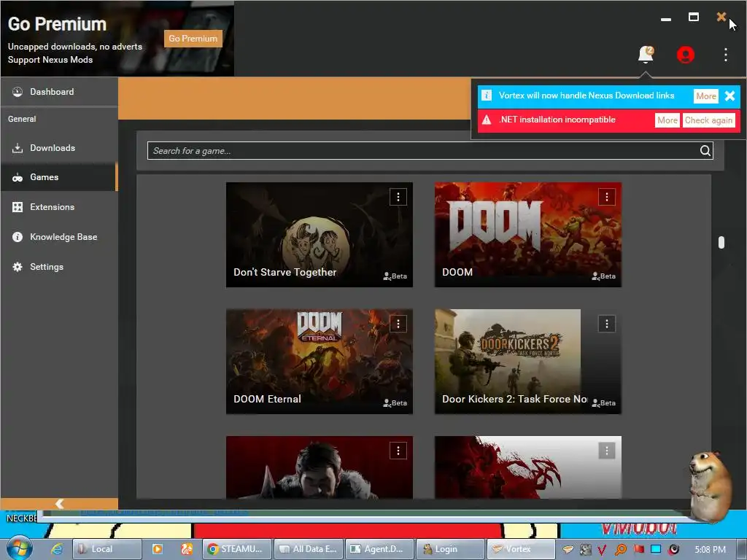Click the search magnifier icon
Image resolution: width=747 pixels, height=560 pixels.
click(x=705, y=151)
